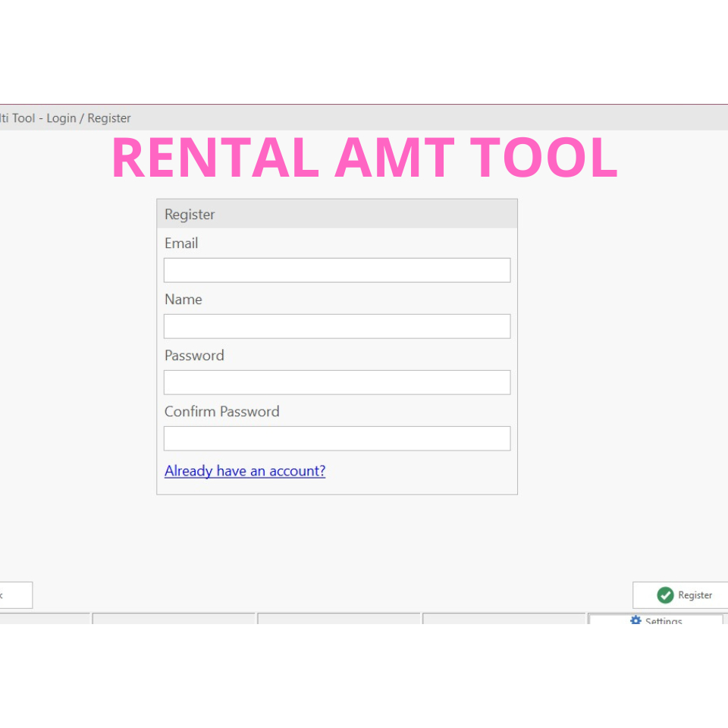This screenshot has height=728, width=728.
Task: Click the green check icon on Register button
Action: click(x=667, y=595)
